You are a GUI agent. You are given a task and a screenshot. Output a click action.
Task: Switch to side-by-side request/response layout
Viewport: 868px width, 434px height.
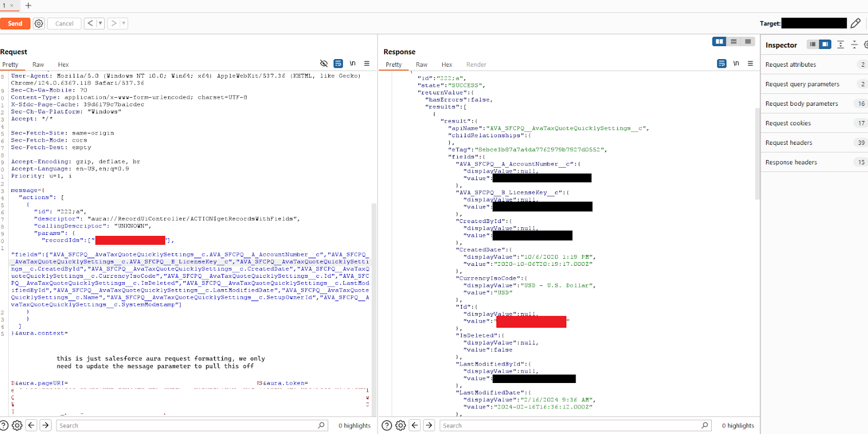pyautogui.click(x=719, y=42)
